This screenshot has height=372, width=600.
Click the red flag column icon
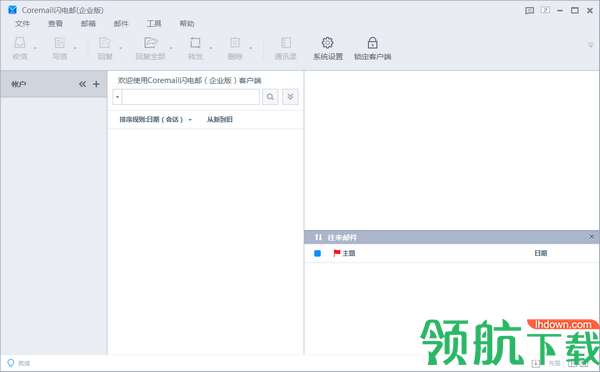(337, 253)
